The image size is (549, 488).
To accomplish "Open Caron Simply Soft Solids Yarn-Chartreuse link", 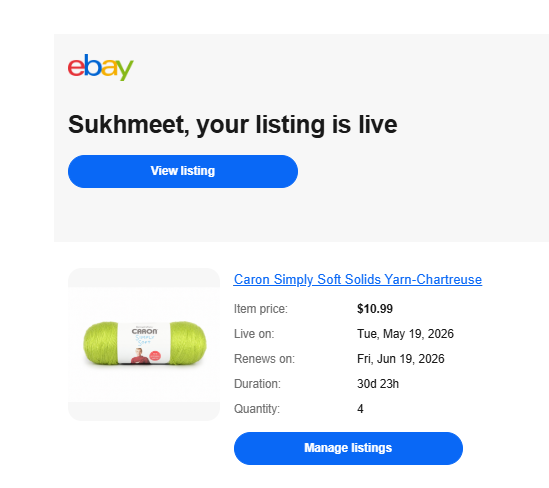I will [x=357, y=279].
